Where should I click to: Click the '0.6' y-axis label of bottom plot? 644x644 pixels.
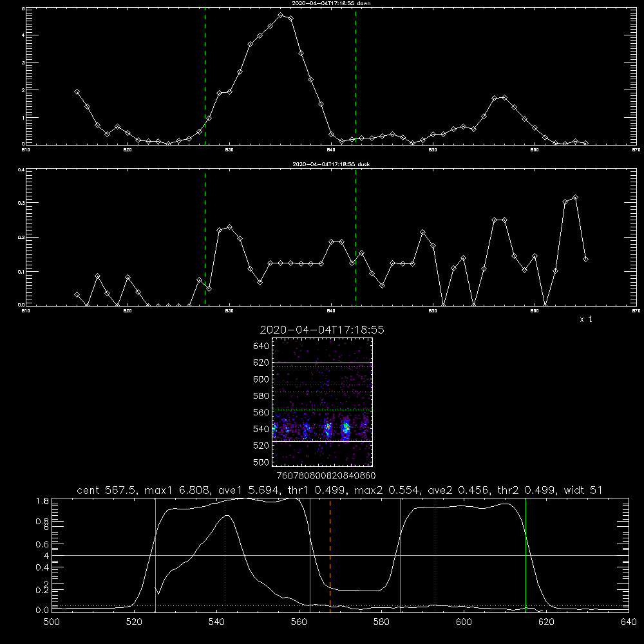[x=43, y=544]
